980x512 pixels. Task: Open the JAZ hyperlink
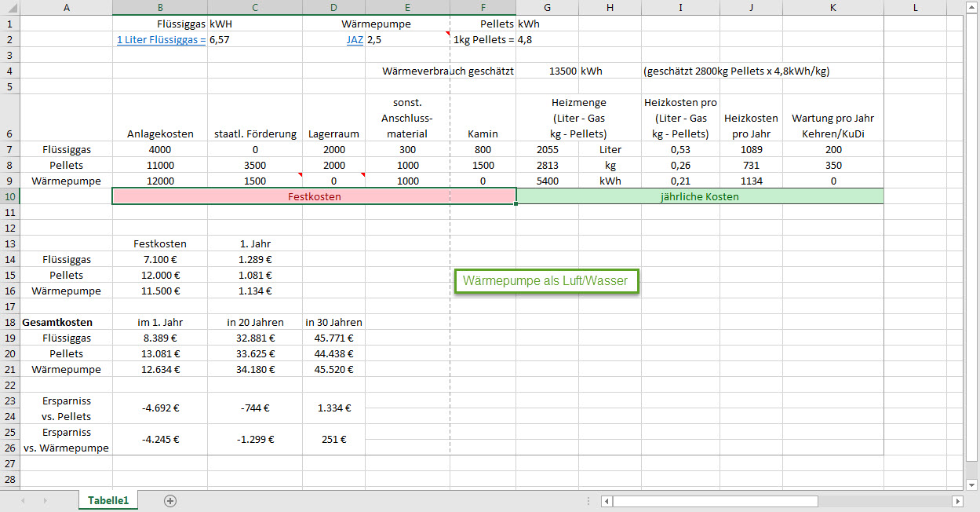tap(355, 39)
